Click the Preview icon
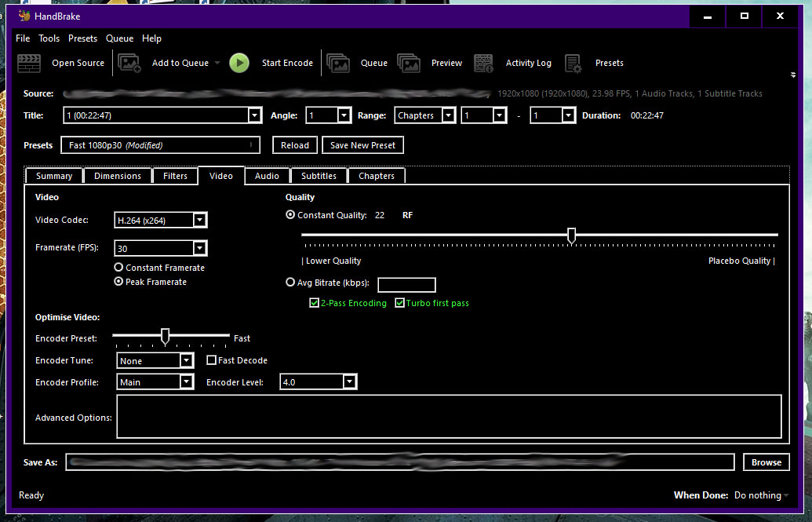This screenshot has width=812, height=522. [409, 64]
